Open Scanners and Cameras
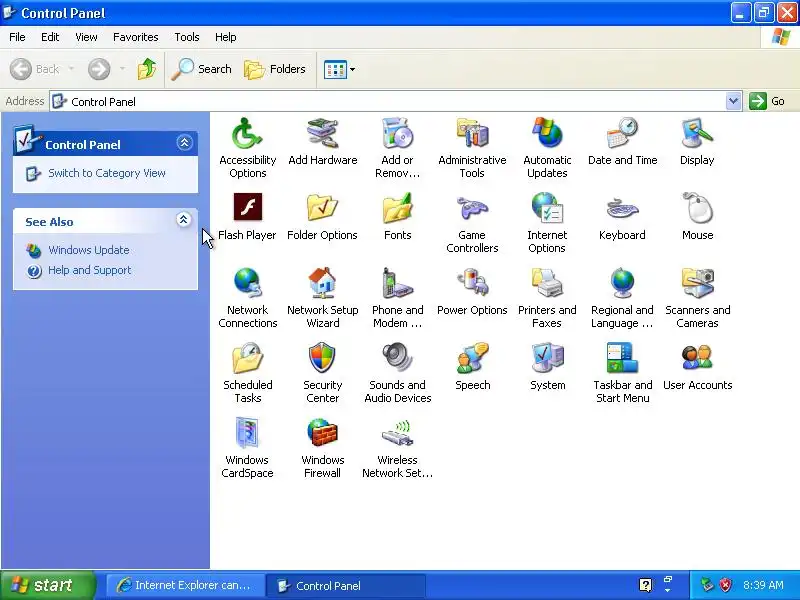Screen dimensions: 800x600 (697, 298)
